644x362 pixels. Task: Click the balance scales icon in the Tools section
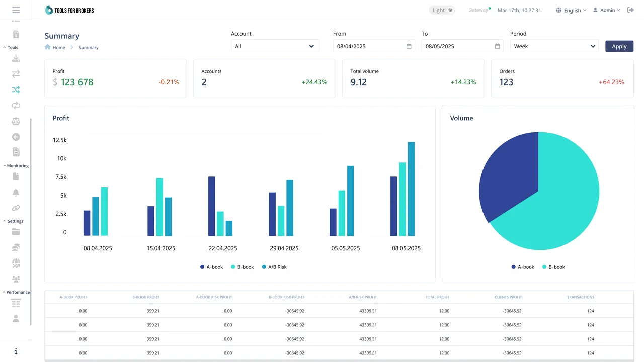click(15, 121)
